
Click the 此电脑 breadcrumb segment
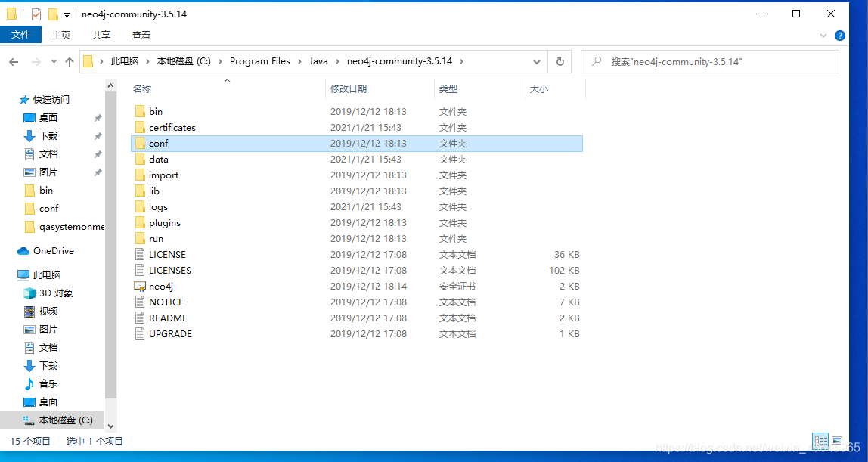pyautogui.click(x=125, y=60)
